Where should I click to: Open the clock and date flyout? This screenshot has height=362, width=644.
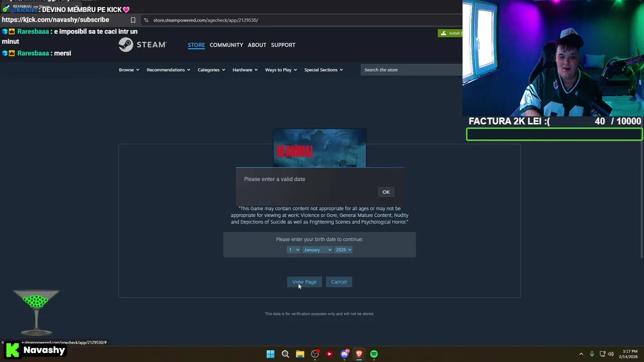pyautogui.click(x=629, y=354)
